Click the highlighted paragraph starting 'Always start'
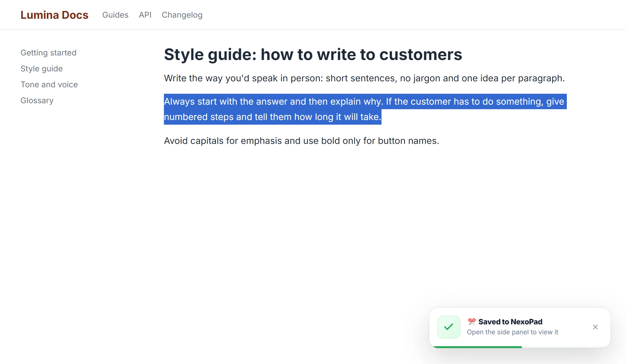 pyautogui.click(x=365, y=109)
